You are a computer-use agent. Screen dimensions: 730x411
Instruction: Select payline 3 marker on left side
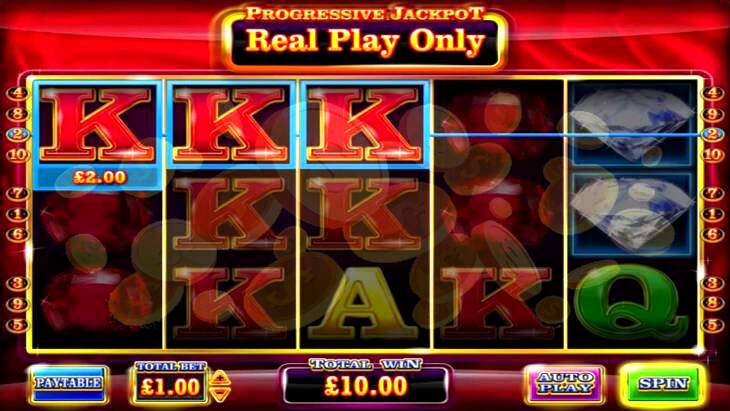tap(17, 283)
